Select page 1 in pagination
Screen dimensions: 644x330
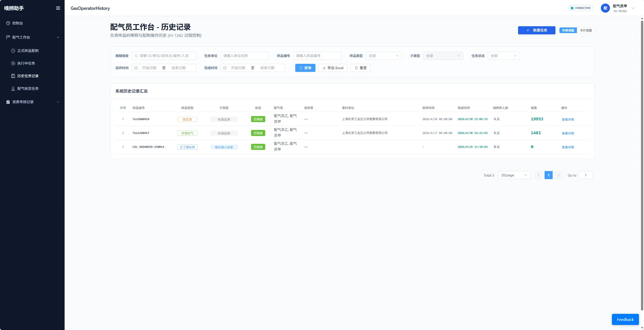[548, 175]
